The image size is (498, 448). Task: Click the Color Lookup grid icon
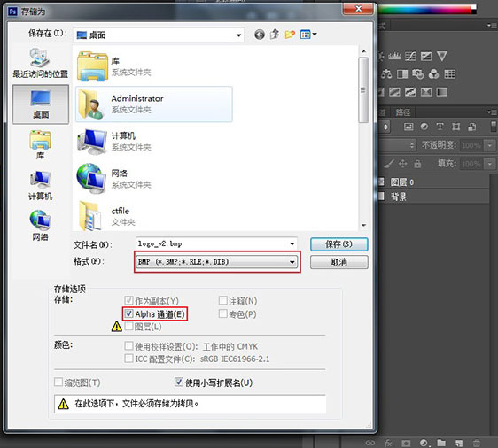point(450,74)
